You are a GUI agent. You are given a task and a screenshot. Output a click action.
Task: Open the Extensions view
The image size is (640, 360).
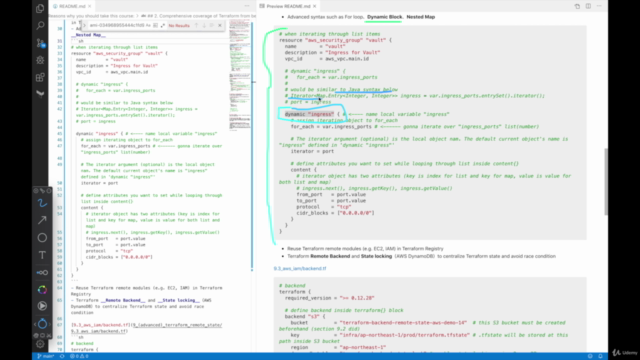40,77
